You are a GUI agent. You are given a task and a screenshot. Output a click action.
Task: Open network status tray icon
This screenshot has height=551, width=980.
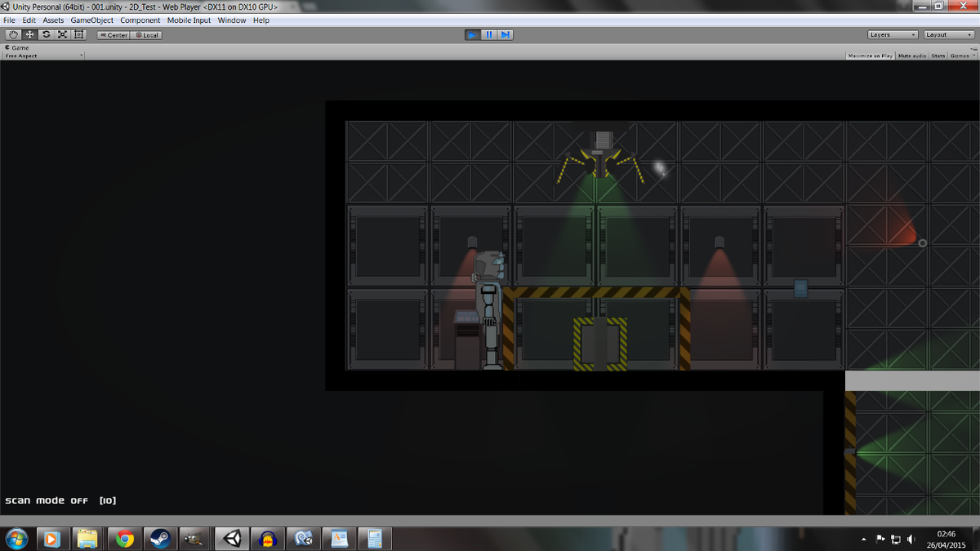click(x=895, y=540)
